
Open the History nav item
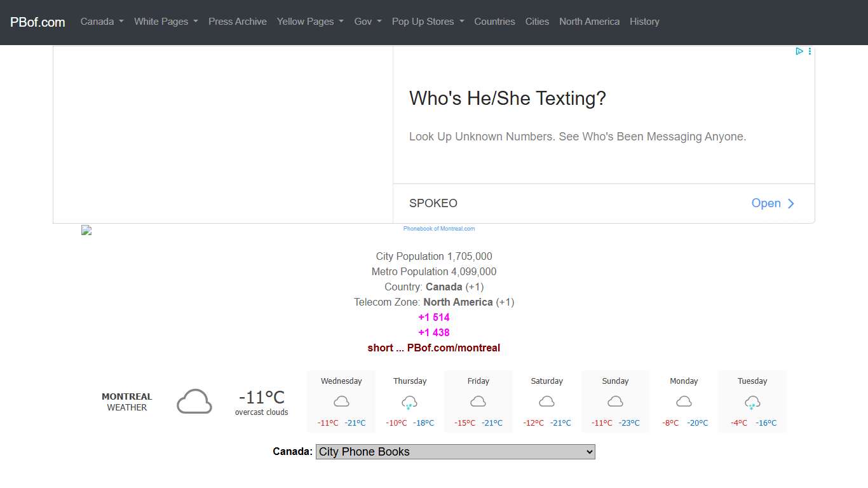(644, 22)
